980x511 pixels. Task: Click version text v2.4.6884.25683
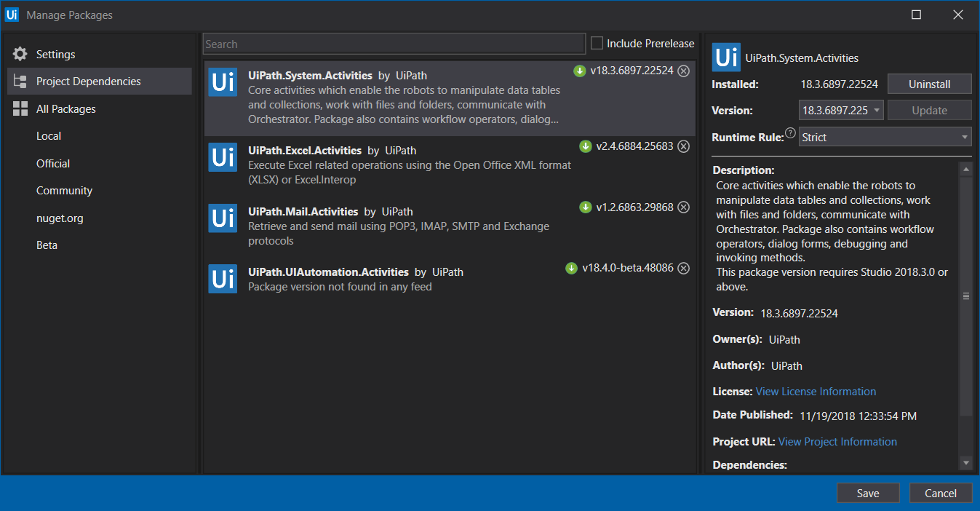coord(634,146)
